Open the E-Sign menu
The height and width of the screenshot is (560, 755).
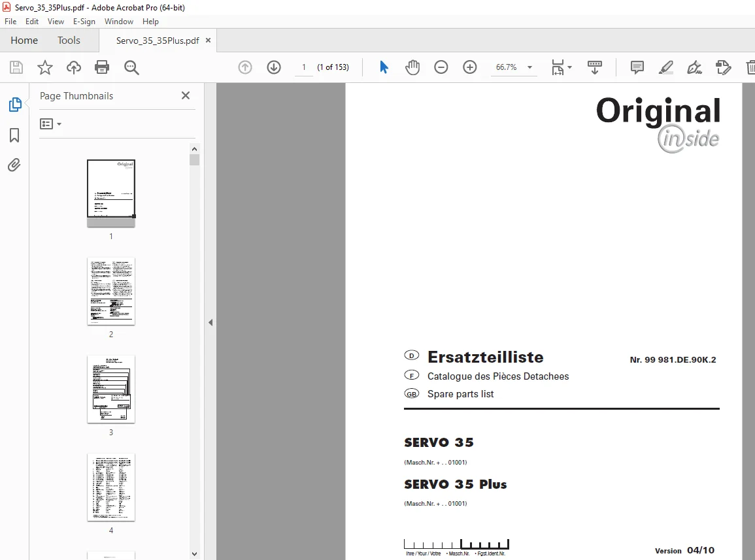[x=84, y=22]
